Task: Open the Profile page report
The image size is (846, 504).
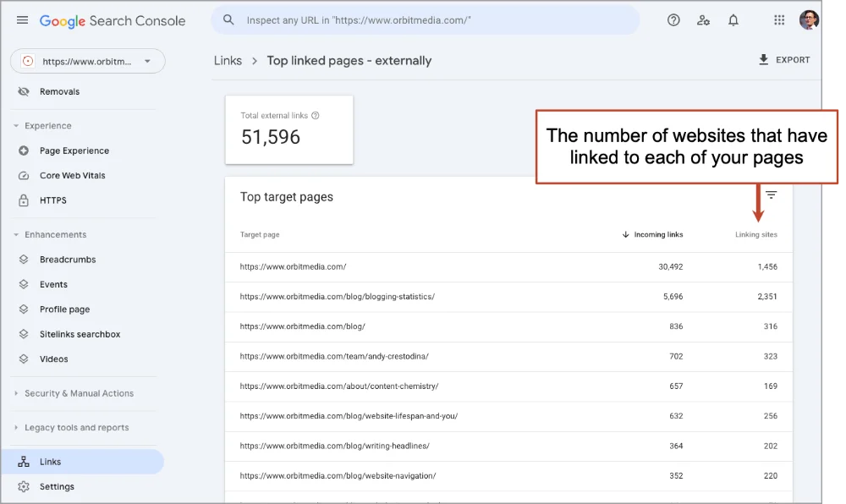Action: click(65, 310)
